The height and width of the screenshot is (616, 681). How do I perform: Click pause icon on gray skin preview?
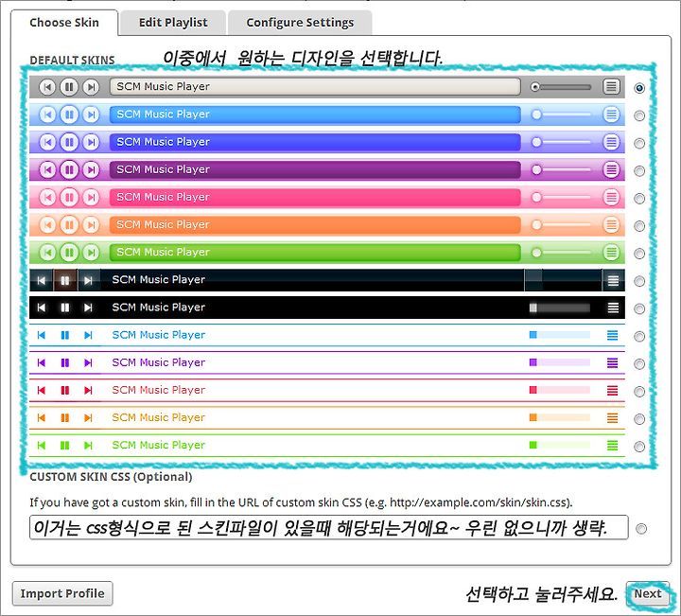pos(69,87)
